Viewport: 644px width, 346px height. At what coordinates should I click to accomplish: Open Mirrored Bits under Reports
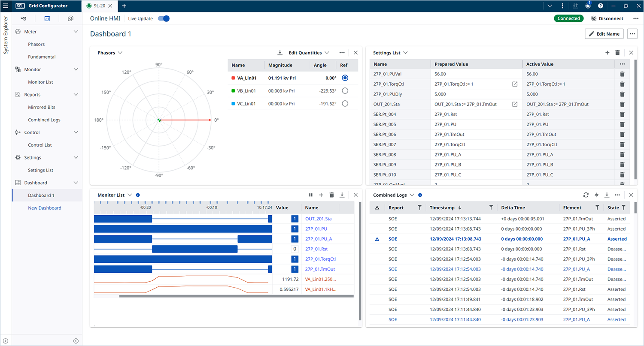[x=42, y=107]
